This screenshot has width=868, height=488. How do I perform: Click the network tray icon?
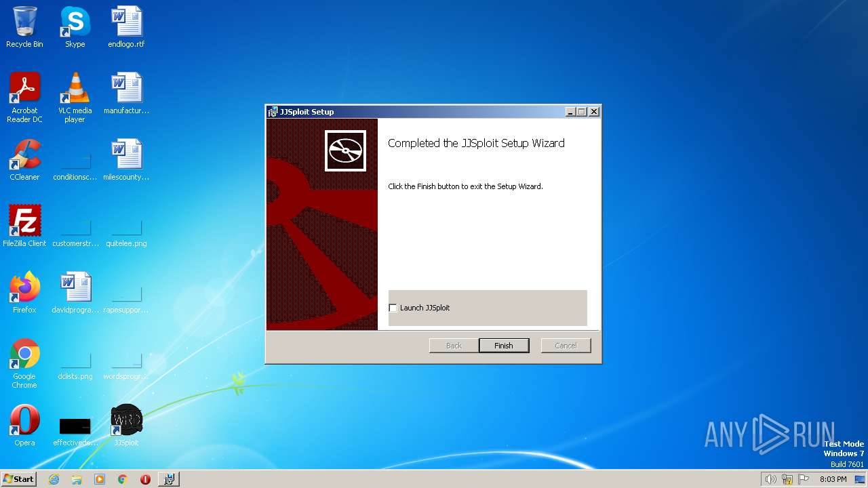(787, 479)
